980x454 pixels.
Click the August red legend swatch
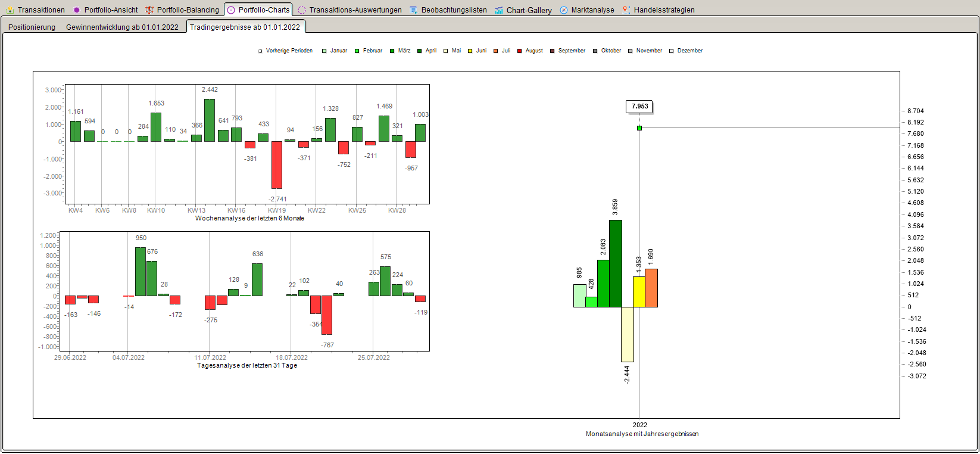(x=520, y=51)
